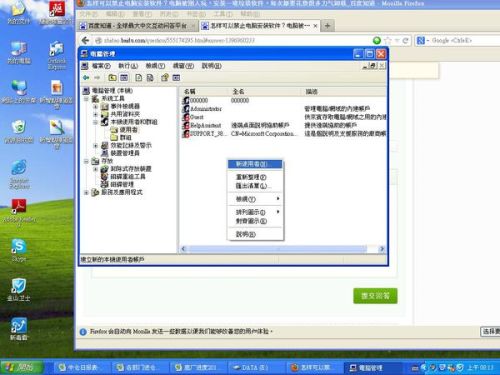This screenshot has height=375, width=500.
Task: Open the 檢視 submenu in context menu
Action: point(255,199)
